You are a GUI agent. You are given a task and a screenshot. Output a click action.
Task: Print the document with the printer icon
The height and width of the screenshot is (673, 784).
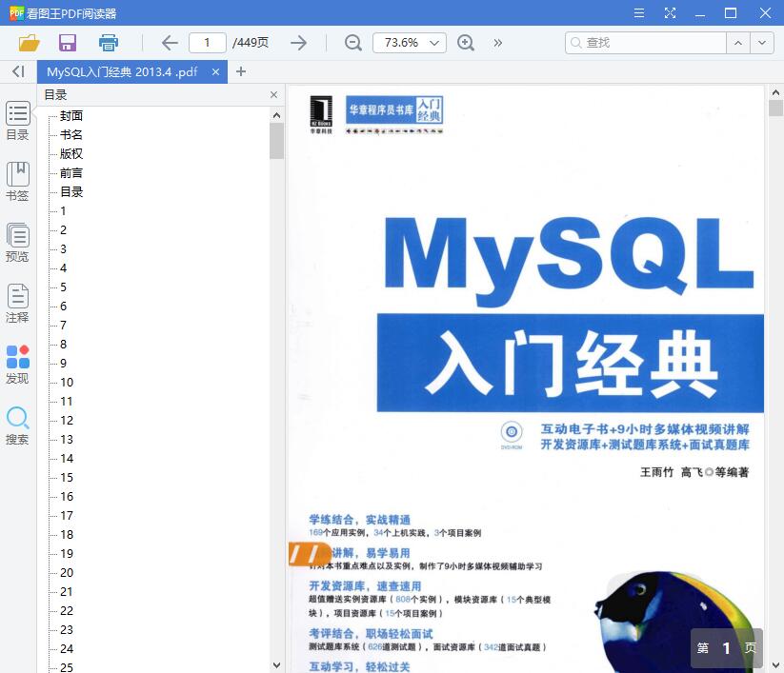(108, 43)
